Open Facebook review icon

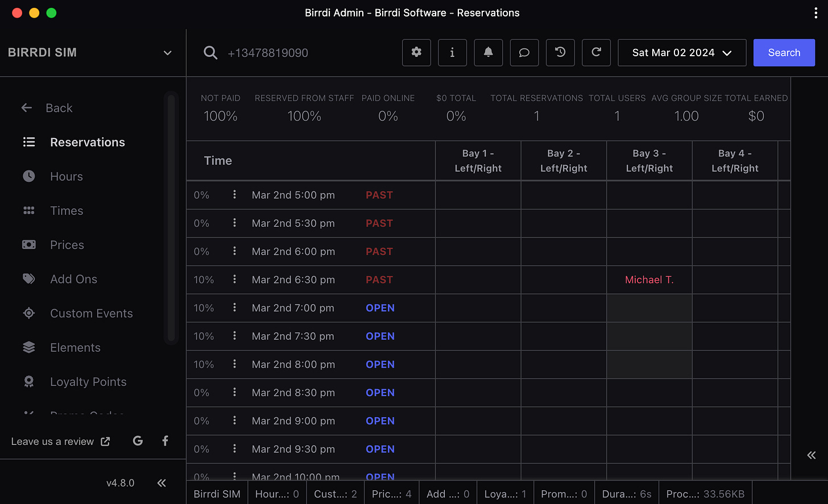point(165,441)
